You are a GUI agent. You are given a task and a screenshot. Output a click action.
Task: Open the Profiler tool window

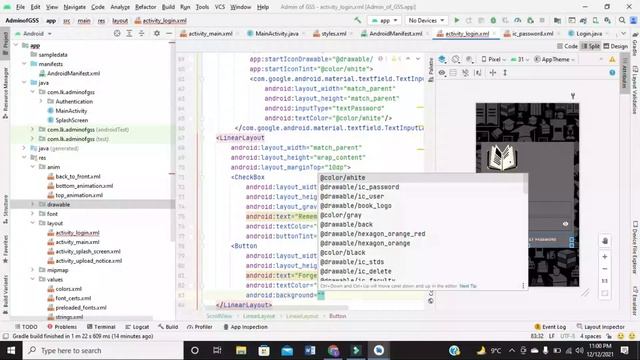tap(200, 327)
